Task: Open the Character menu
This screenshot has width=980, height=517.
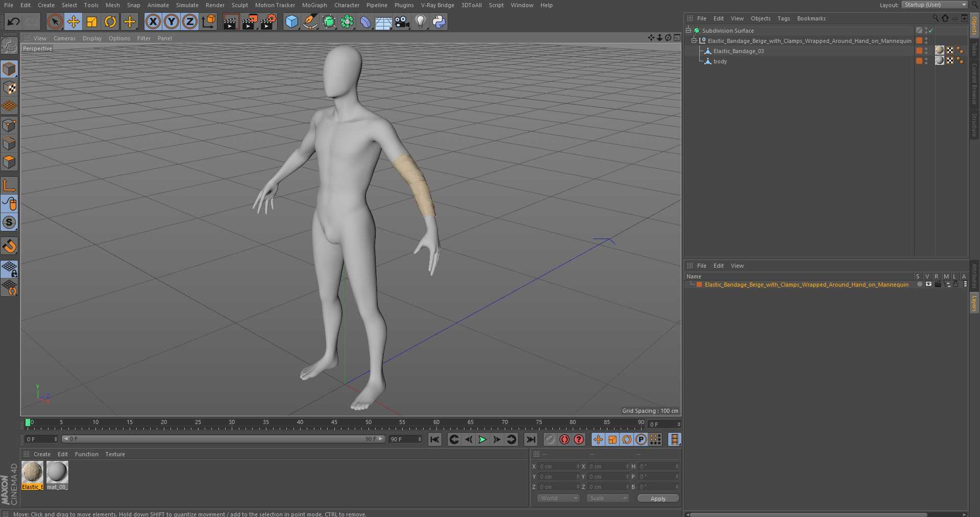Action: point(347,5)
